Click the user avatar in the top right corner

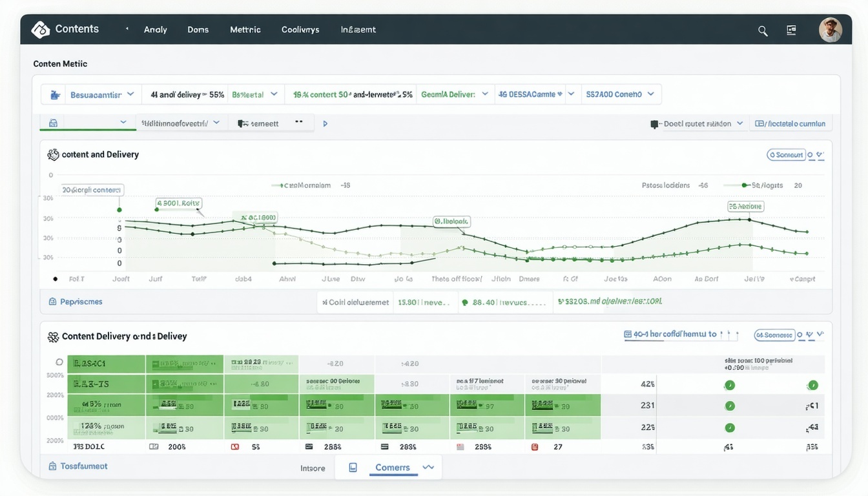pyautogui.click(x=831, y=29)
